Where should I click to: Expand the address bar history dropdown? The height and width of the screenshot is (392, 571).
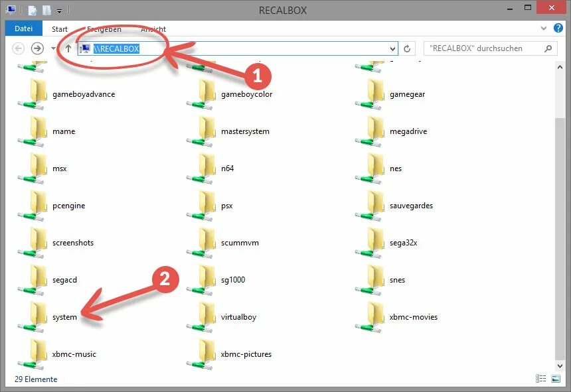click(392, 48)
